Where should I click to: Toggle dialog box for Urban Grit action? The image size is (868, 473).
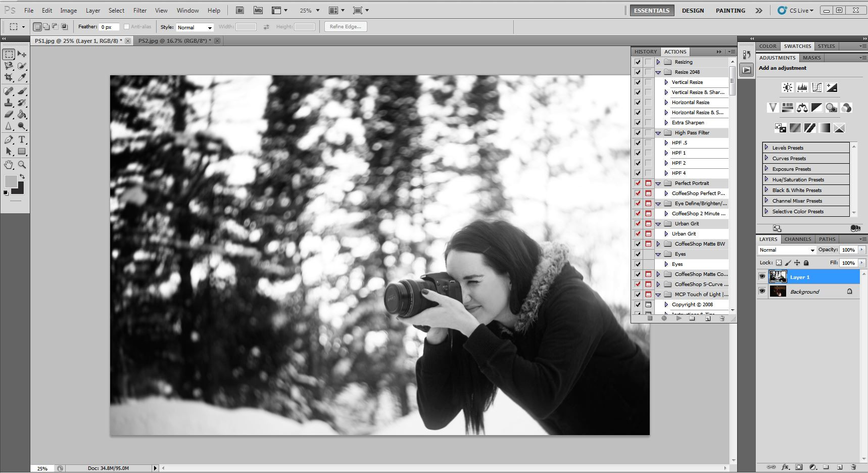click(x=648, y=233)
